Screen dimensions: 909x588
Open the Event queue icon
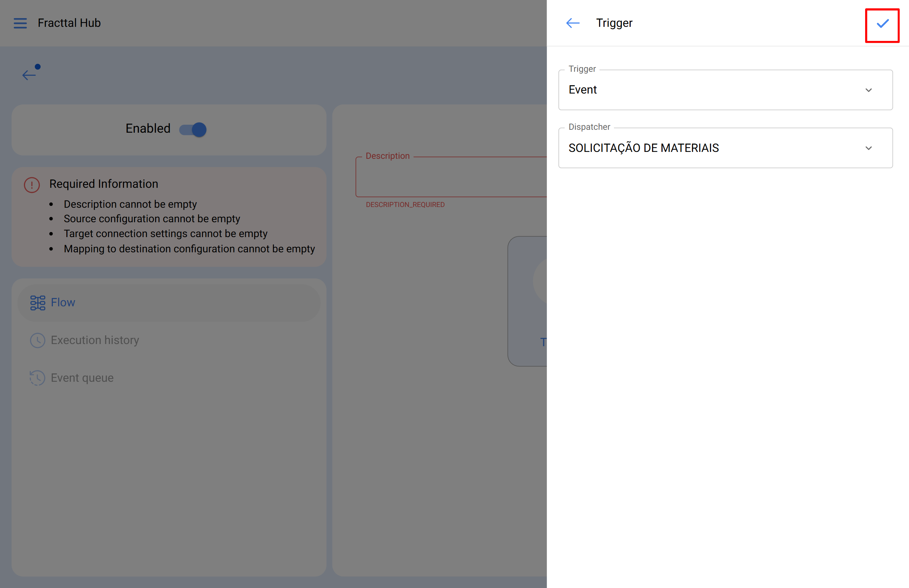click(x=37, y=378)
